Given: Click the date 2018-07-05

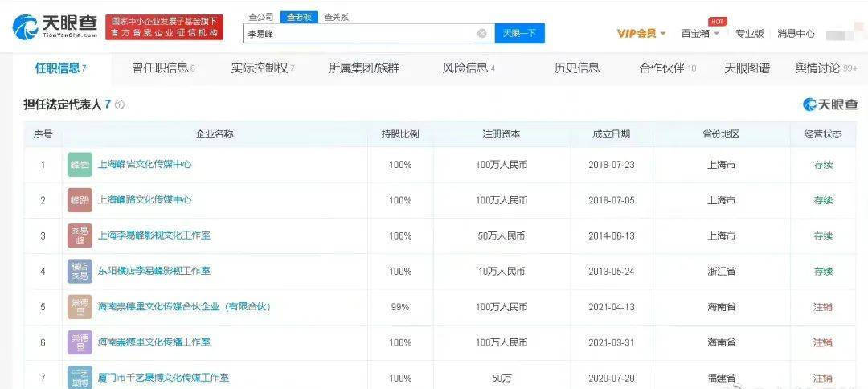Looking at the screenshot, I should pos(611,200).
